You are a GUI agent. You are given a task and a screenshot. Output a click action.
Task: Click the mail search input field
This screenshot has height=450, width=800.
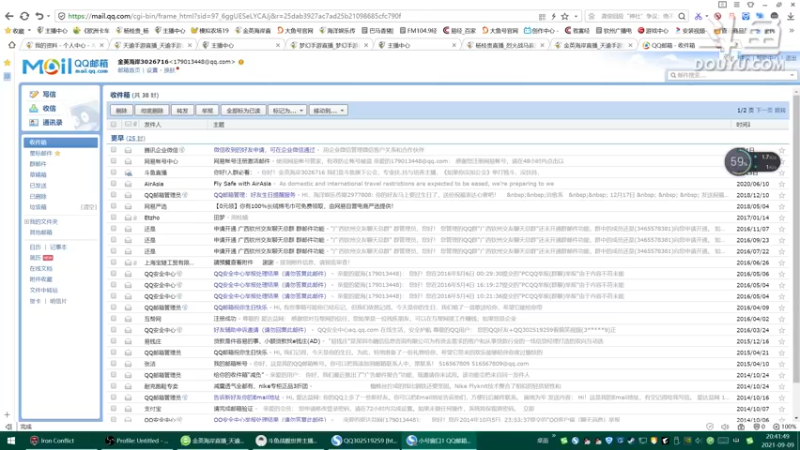point(730,75)
